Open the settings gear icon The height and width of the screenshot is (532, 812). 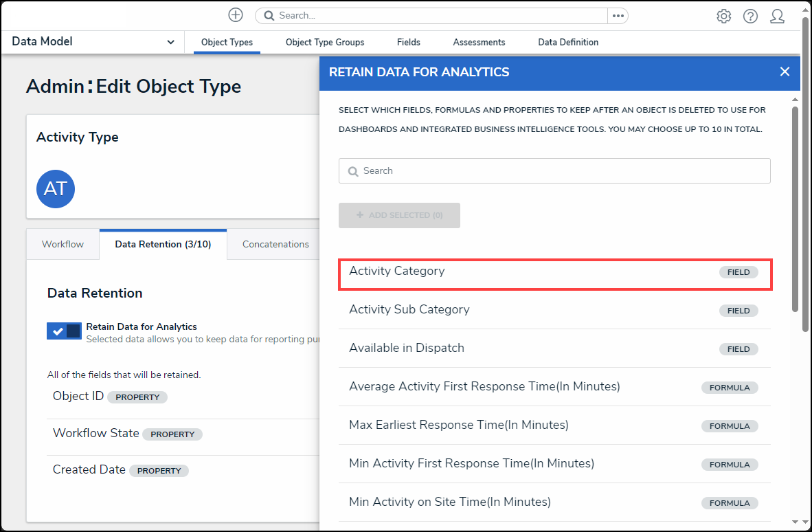723,16
